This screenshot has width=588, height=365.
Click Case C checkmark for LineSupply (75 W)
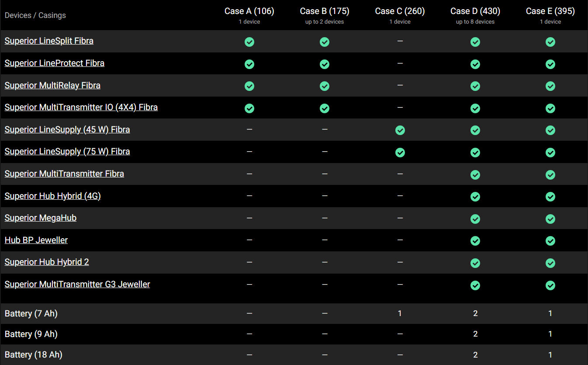(400, 153)
